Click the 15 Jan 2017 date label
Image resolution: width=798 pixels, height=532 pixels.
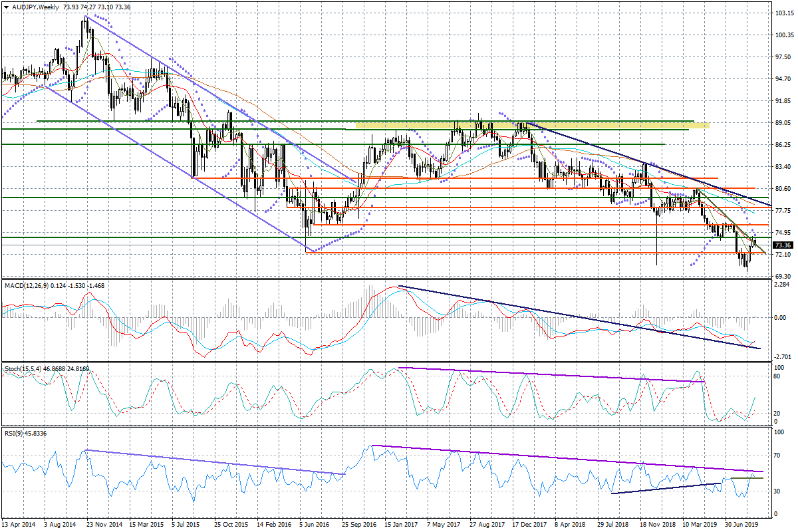tap(402, 524)
